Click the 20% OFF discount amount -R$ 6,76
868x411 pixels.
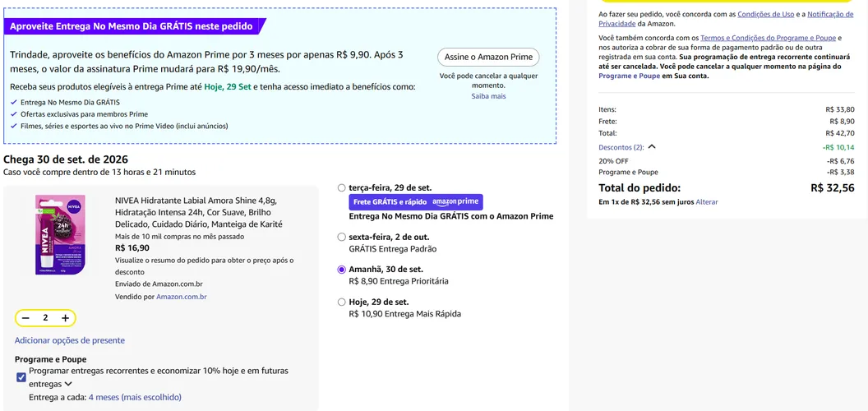(840, 160)
